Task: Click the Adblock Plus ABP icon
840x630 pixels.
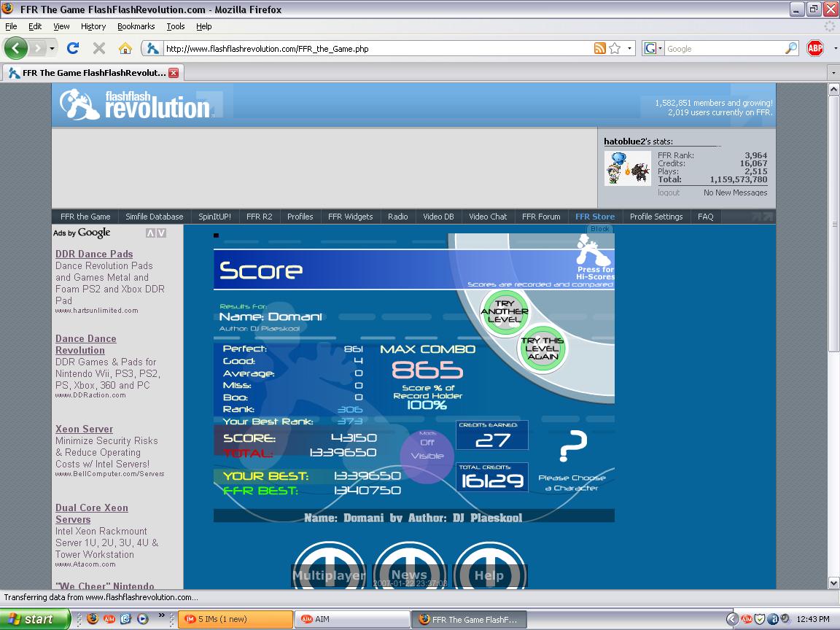Action: (x=814, y=48)
